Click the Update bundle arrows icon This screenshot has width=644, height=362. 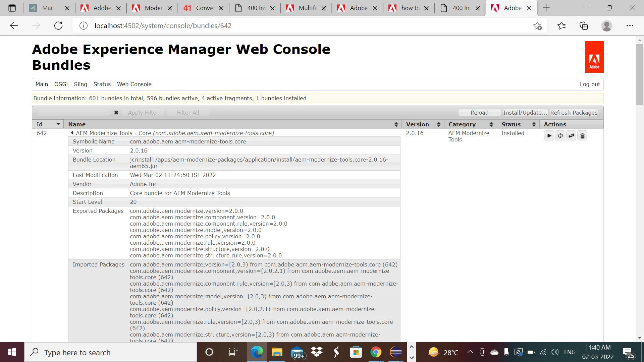point(571,136)
